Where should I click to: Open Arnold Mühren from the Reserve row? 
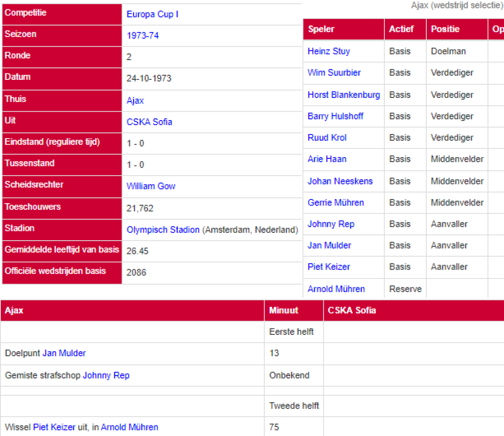point(336,289)
